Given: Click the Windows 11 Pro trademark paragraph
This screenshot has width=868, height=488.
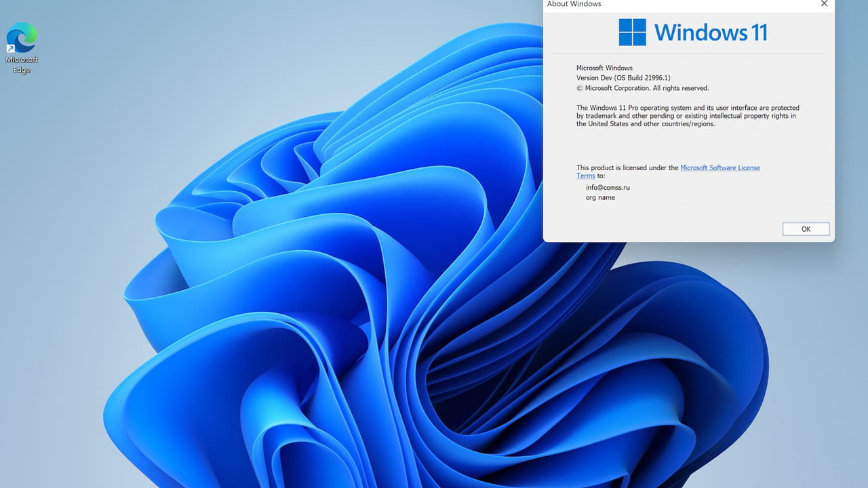Looking at the screenshot, I should coord(687,116).
